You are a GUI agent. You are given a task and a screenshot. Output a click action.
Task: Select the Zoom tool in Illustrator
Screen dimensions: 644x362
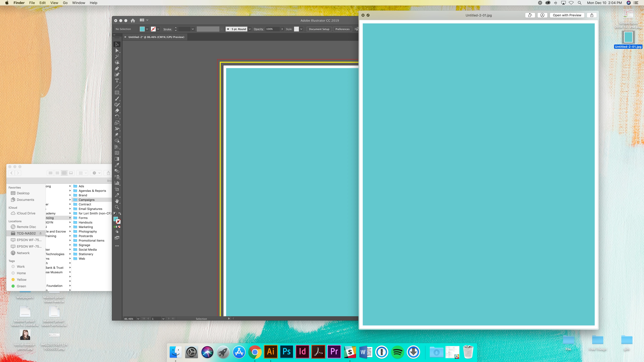[x=117, y=207]
